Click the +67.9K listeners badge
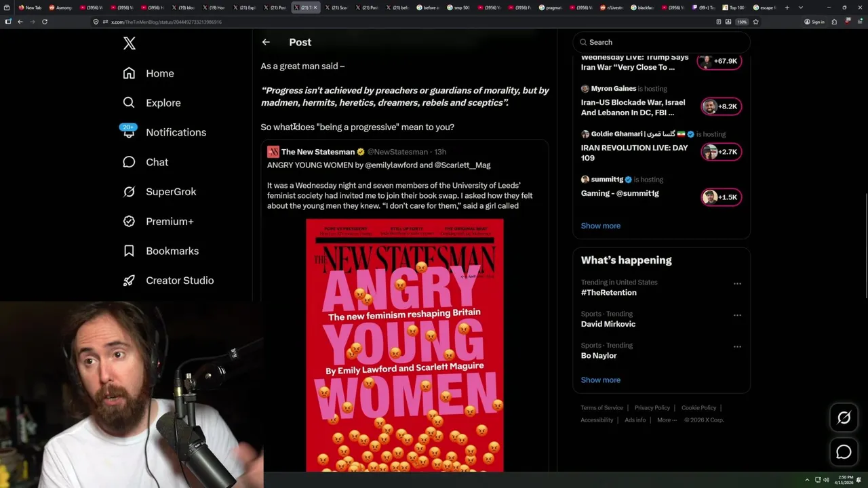 [719, 61]
